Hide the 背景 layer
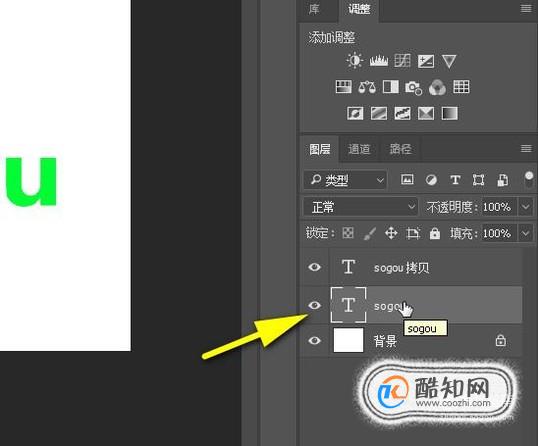This screenshot has height=446, width=538. [315, 340]
